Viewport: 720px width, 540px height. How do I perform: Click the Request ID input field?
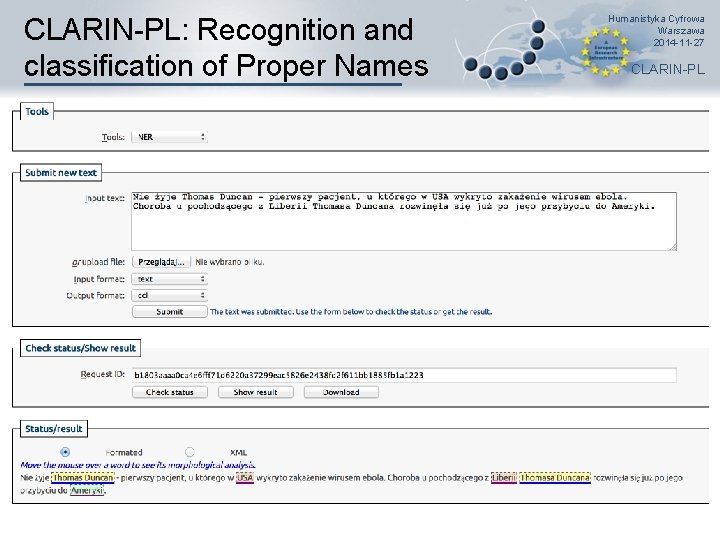click(x=404, y=375)
